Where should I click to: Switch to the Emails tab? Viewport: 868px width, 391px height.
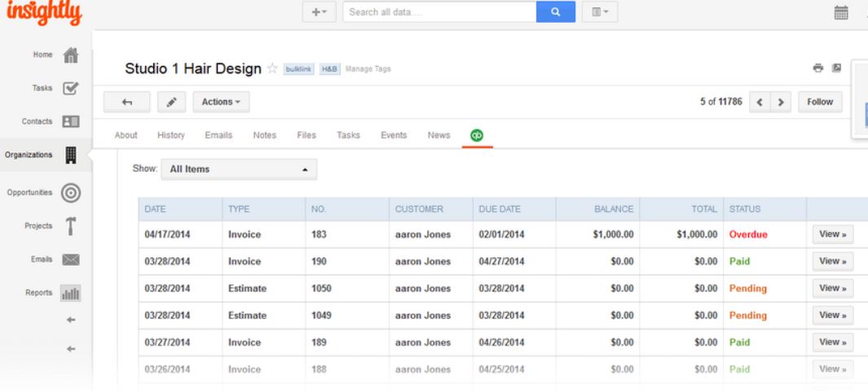click(x=218, y=134)
